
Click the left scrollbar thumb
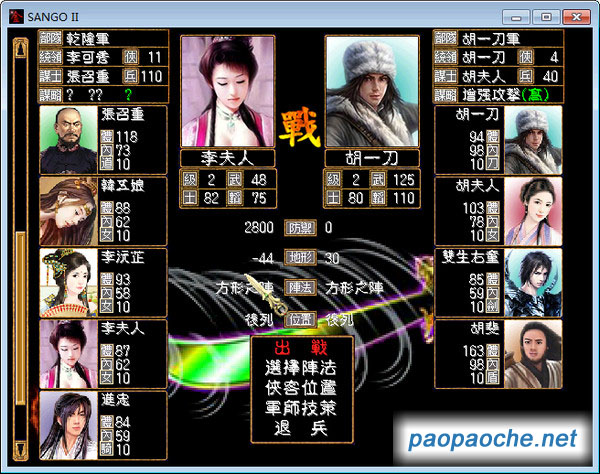pyautogui.click(x=20, y=318)
